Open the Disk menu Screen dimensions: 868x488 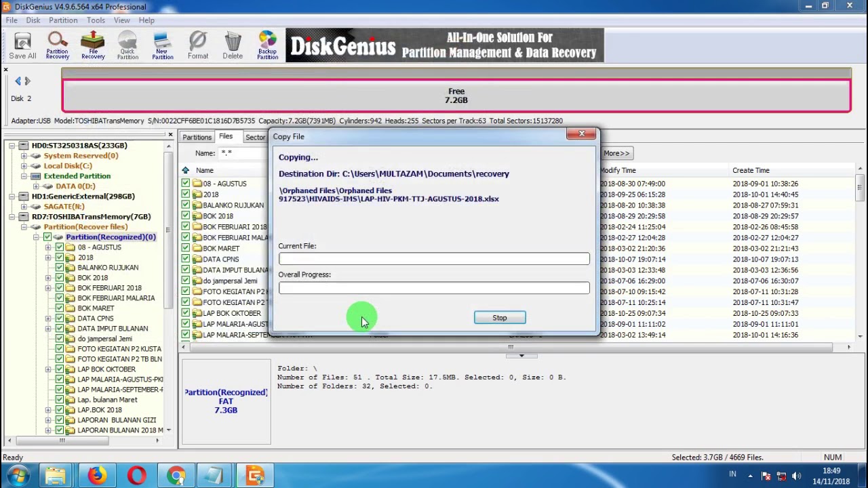click(x=33, y=20)
